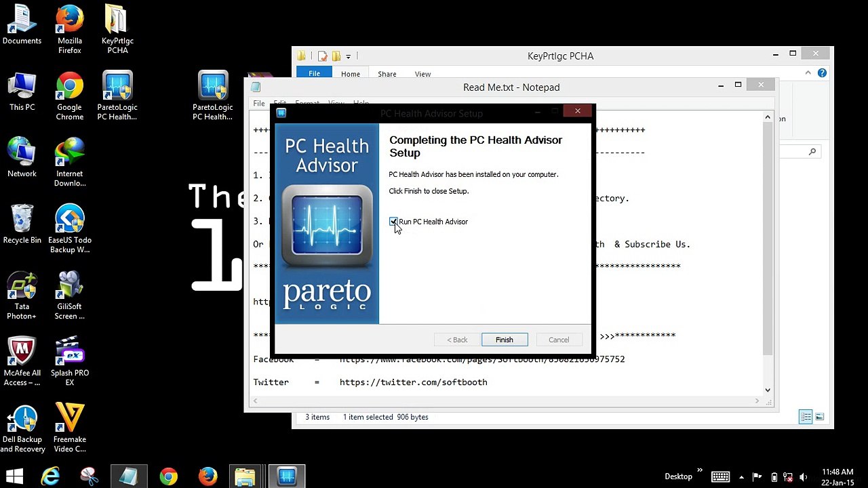The image size is (868, 488).
Task: Switch to Share tab in Explorer
Action: coord(387,74)
